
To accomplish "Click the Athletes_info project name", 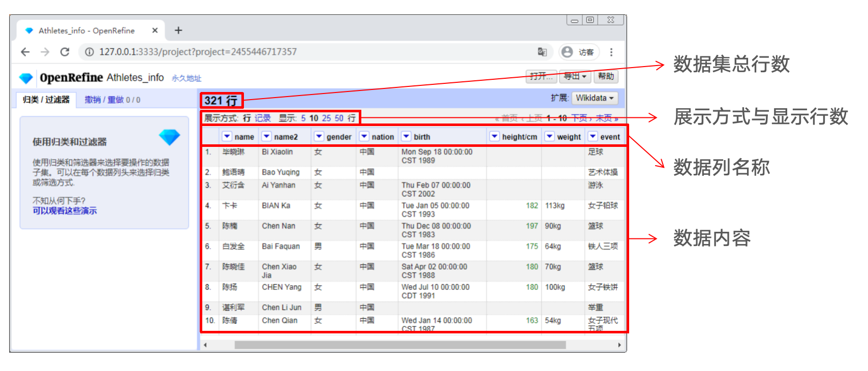I will click(x=135, y=77).
